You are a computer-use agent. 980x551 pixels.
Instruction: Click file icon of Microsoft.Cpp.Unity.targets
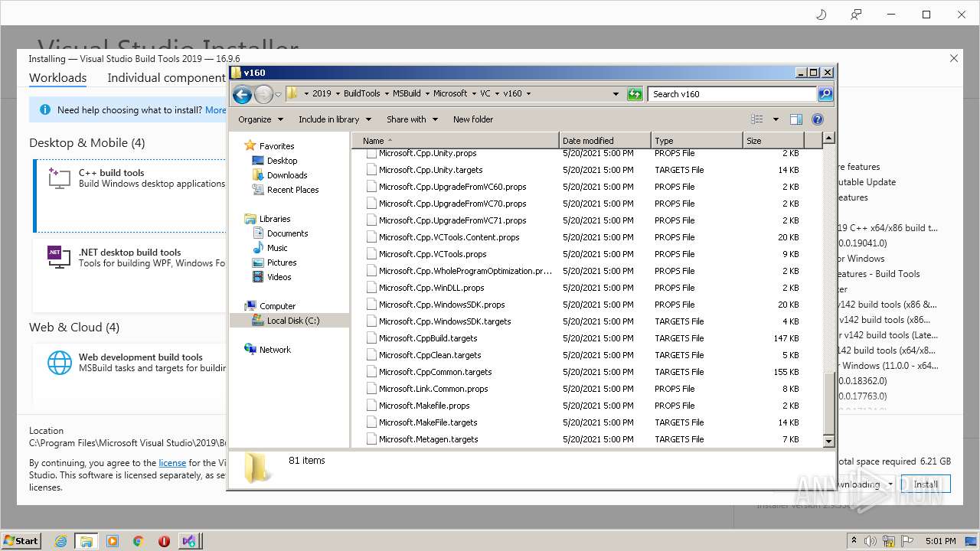tap(371, 170)
